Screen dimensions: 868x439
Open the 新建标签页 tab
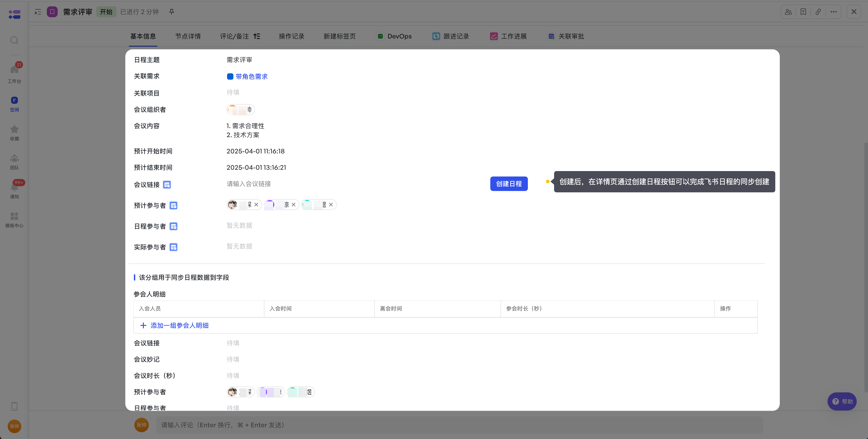(340, 36)
